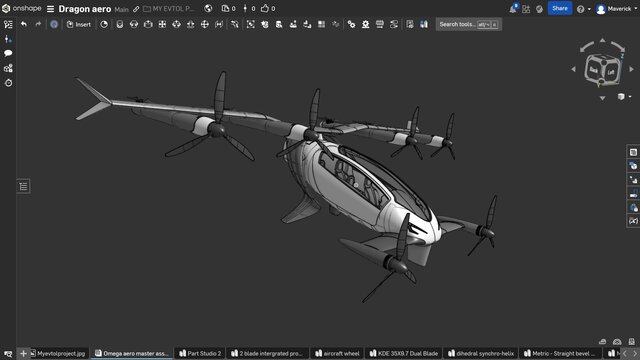Open the document hamburger menu
The image size is (640, 360).
click(x=50, y=9)
